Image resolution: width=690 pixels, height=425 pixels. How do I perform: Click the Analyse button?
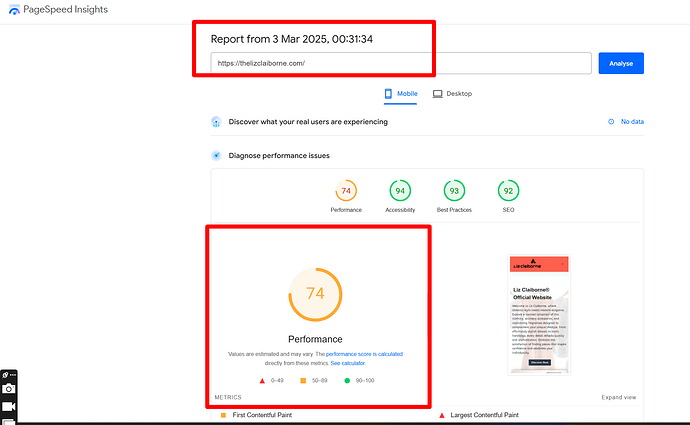[x=621, y=63]
